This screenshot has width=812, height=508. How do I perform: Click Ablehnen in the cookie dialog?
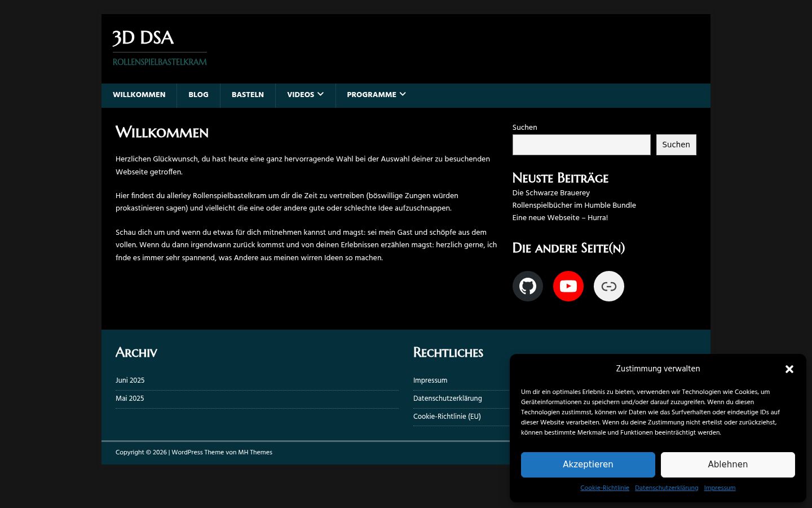tap(728, 465)
